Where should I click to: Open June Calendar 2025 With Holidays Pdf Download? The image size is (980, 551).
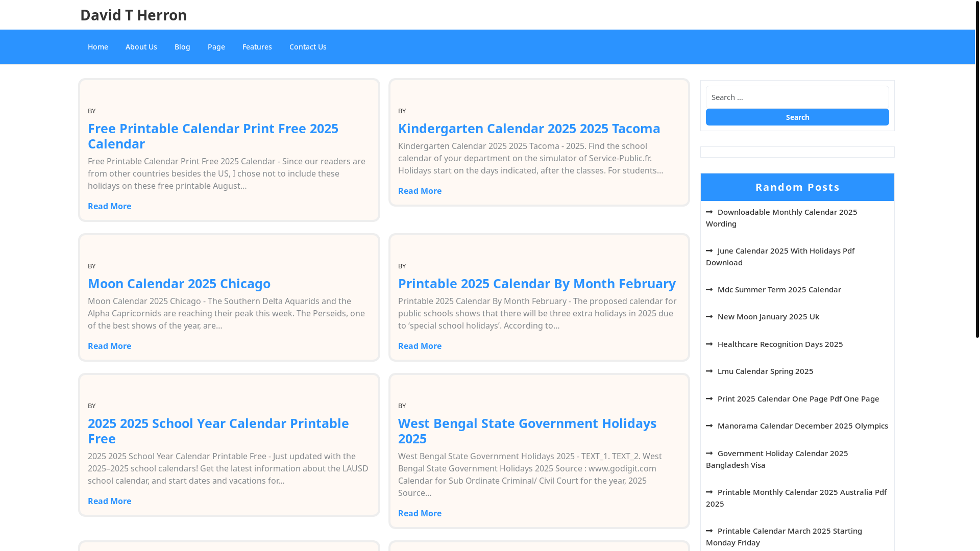coord(780,257)
